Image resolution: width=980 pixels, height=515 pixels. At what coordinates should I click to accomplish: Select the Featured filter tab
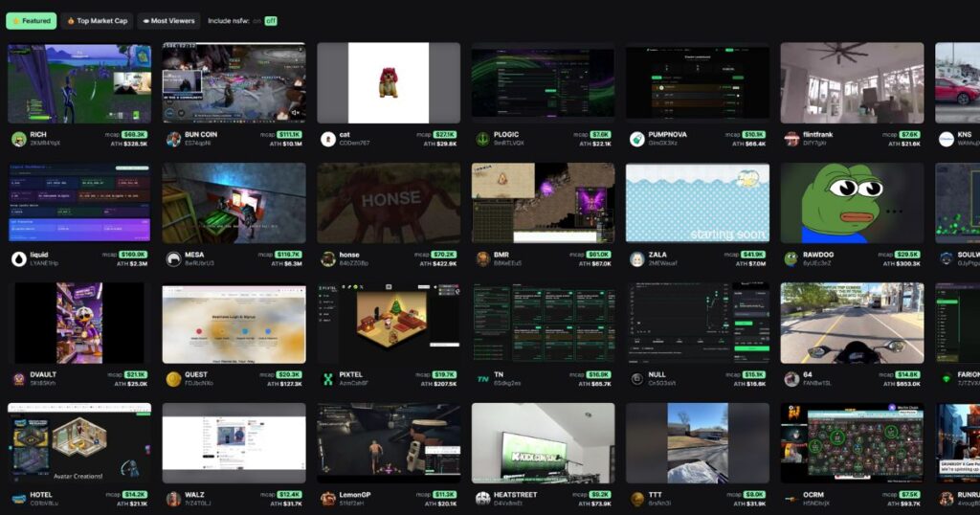tap(32, 20)
